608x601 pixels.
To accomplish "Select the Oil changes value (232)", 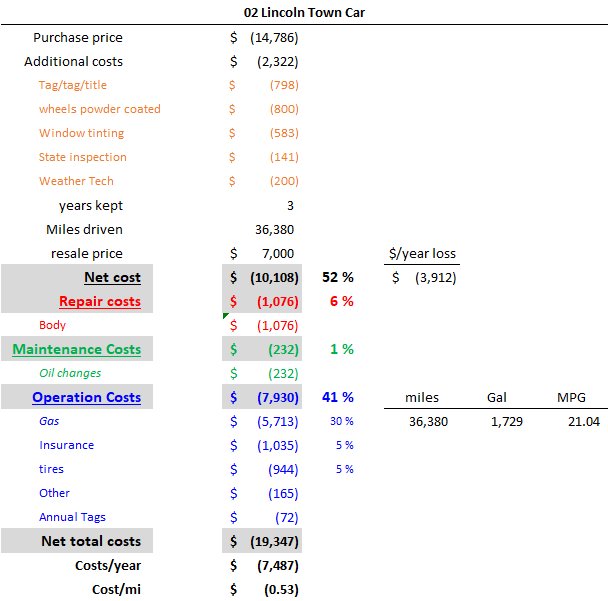I will [283, 373].
